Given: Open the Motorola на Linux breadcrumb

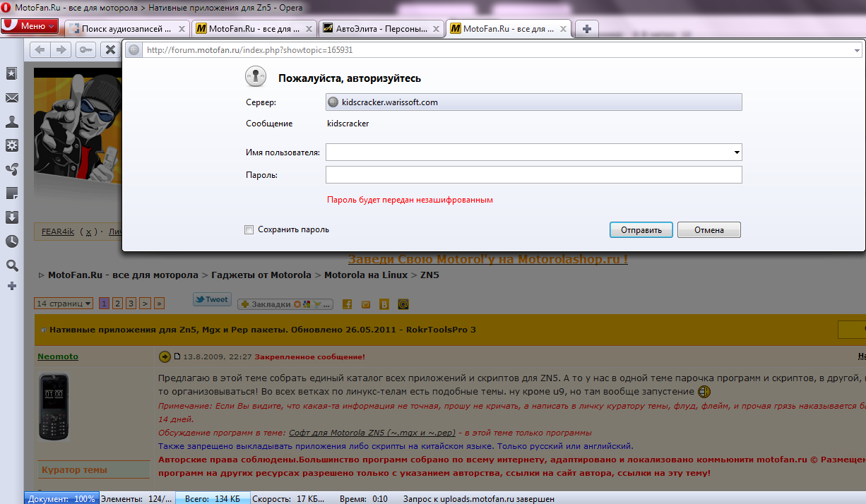Looking at the screenshot, I should (366, 275).
